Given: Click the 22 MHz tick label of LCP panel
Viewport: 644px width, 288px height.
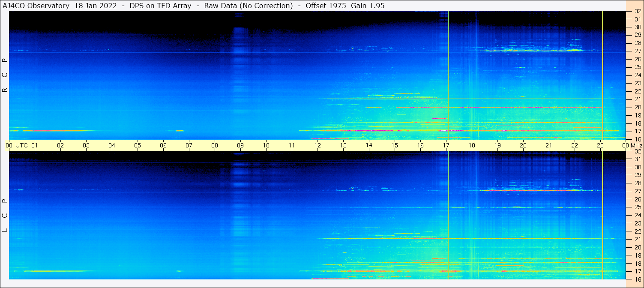Looking at the screenshot, I should click(638, 231).
